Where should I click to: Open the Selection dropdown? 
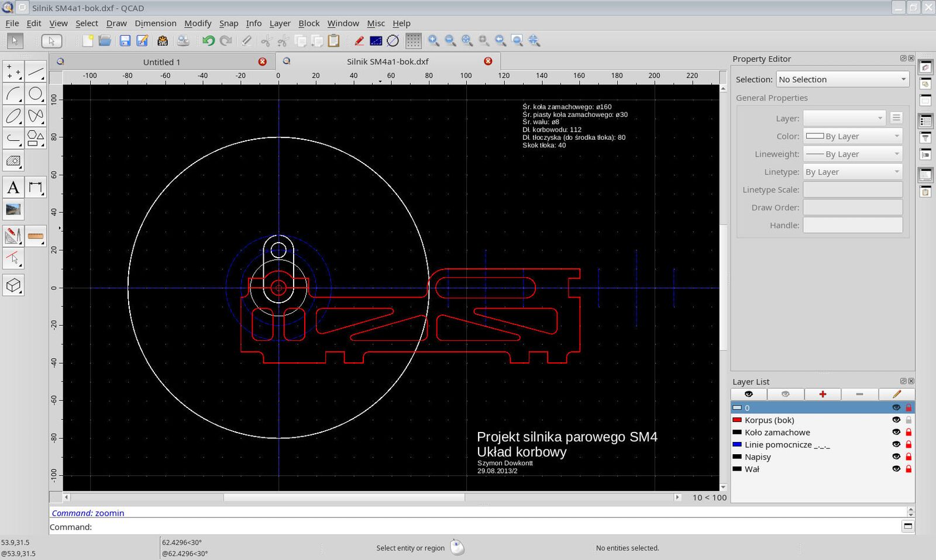(x=842, y=79)
